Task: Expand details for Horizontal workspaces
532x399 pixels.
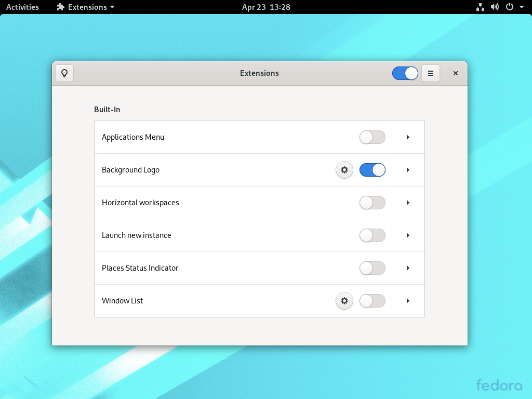Action: pyautogui.click(x=407, y=203)
